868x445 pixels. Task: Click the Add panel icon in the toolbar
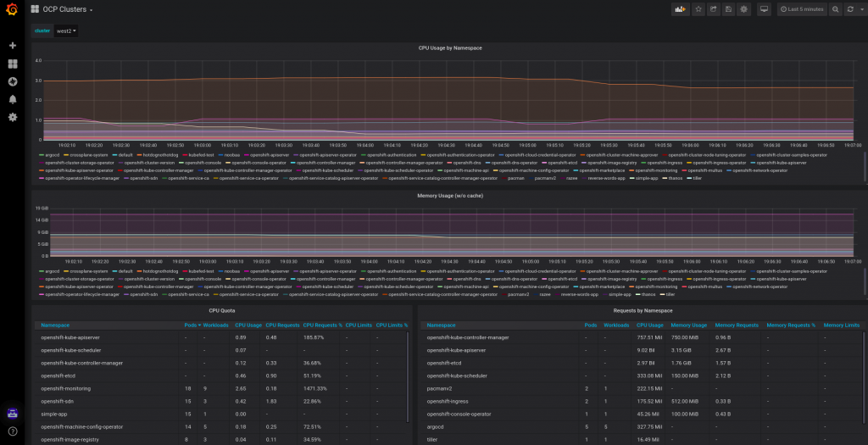pyautogui.click(x=680, y=9)
